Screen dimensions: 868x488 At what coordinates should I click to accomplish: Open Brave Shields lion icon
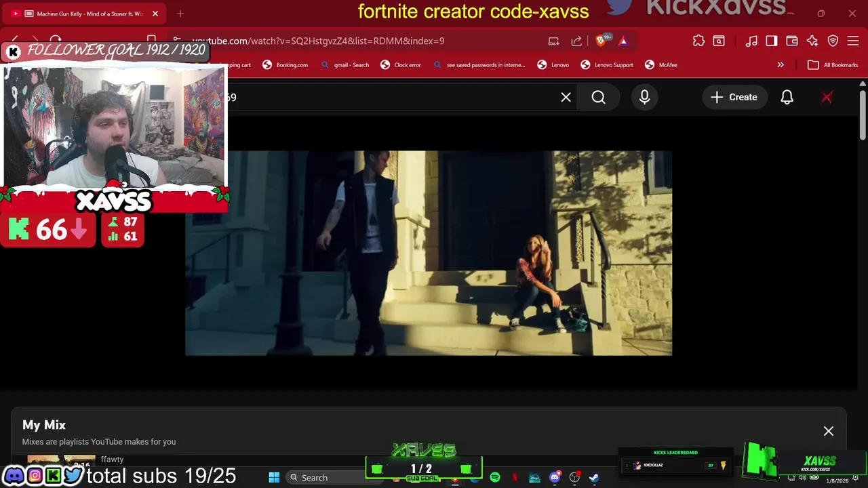[601, 41]
